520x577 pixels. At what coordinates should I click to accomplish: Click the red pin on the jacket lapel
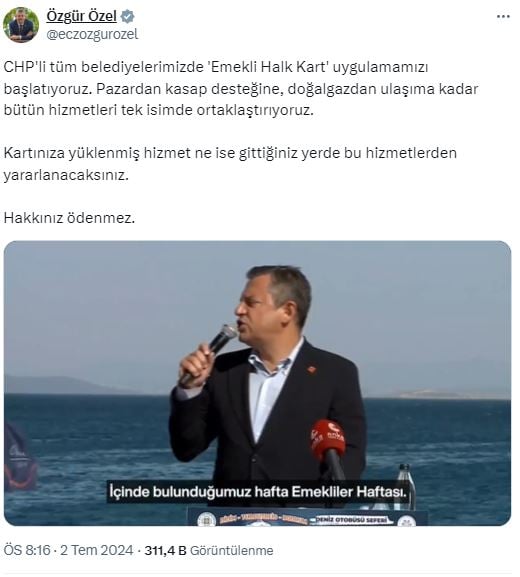click(x=311, y=369)
